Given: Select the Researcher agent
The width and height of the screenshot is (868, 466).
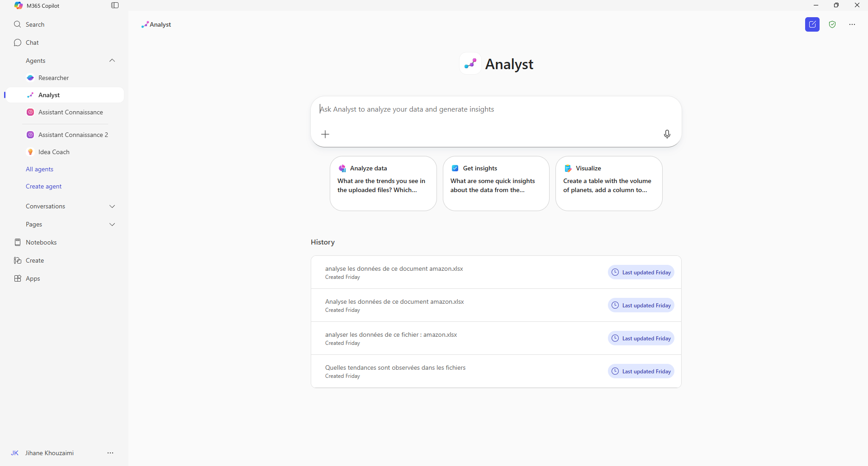Looking at the screenshot, I should [53, 78].
